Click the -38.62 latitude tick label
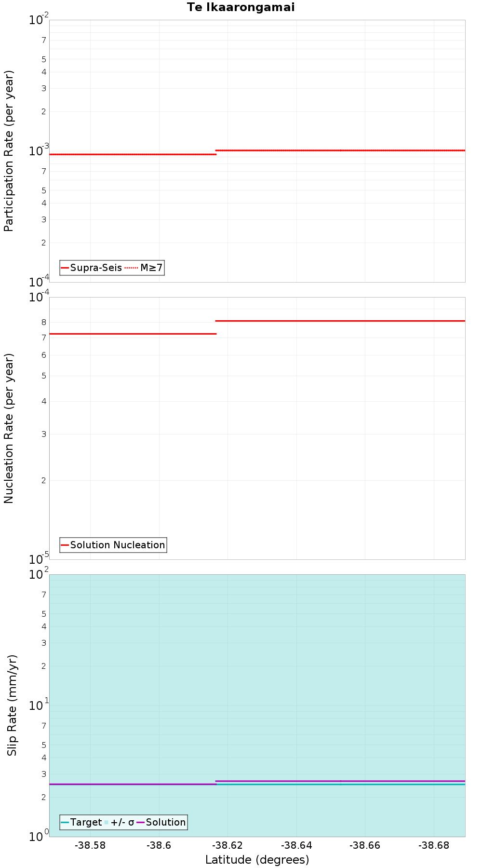Image resolution: width=482 pixels, height=868 pixels. pos(228,845)
